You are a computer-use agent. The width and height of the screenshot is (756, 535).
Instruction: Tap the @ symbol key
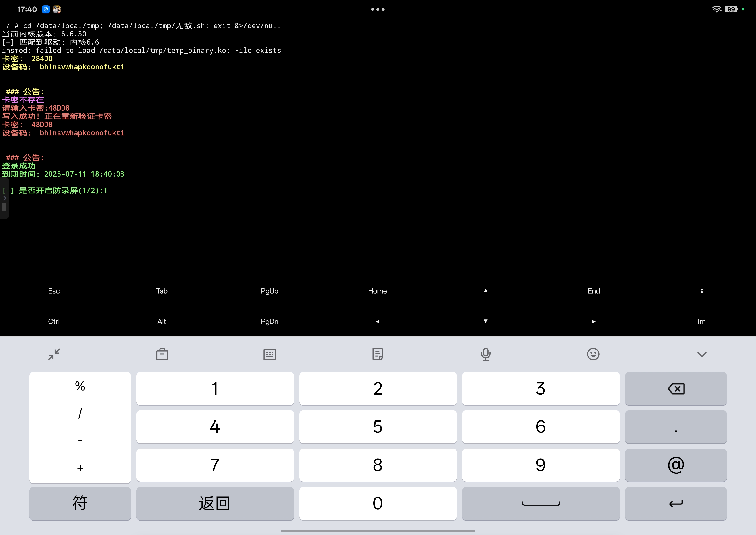click(676, 465)
